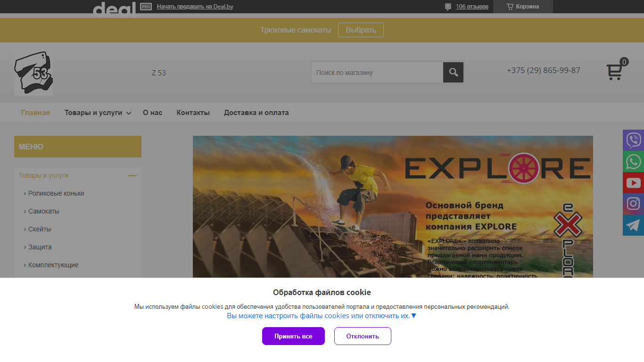The width and height of the screenshot is (644, 362).
Task: Click the PRO badge icon
Action: (x=146, y=7)
